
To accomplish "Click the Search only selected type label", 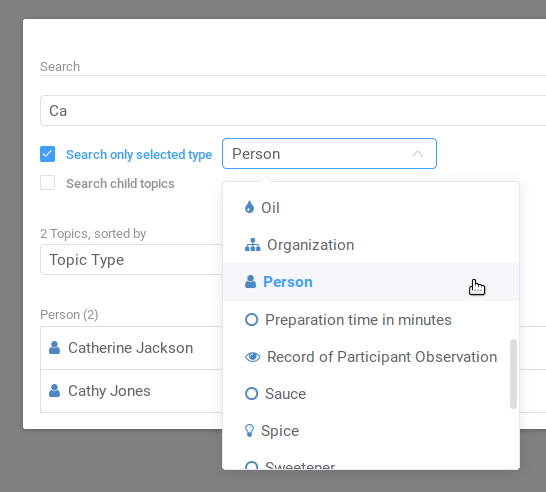I will (x=139, y=155).
